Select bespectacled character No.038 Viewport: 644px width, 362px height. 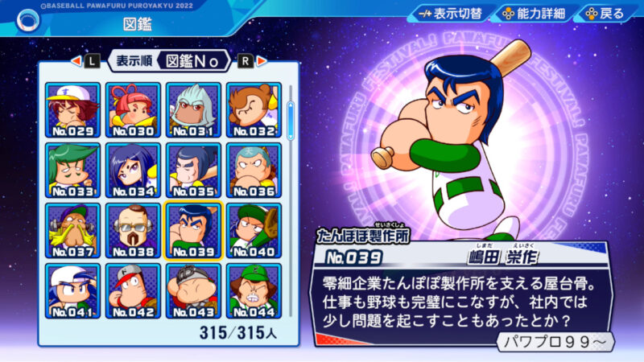coord(133,231)
